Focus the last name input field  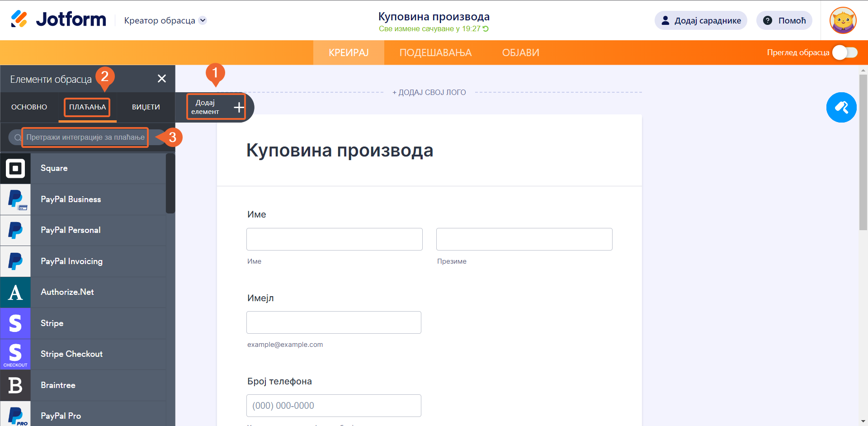point(524,239)
